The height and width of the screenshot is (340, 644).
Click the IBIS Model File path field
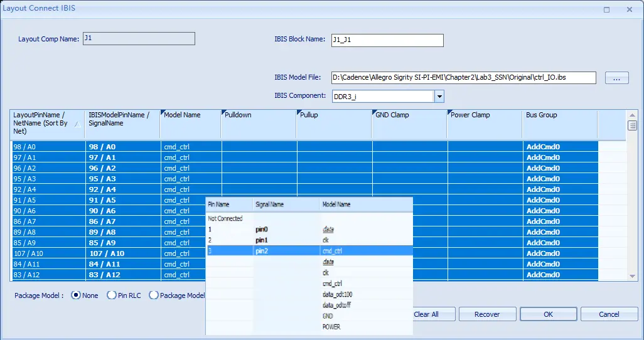pyautogui.click(x=464, y=78)
